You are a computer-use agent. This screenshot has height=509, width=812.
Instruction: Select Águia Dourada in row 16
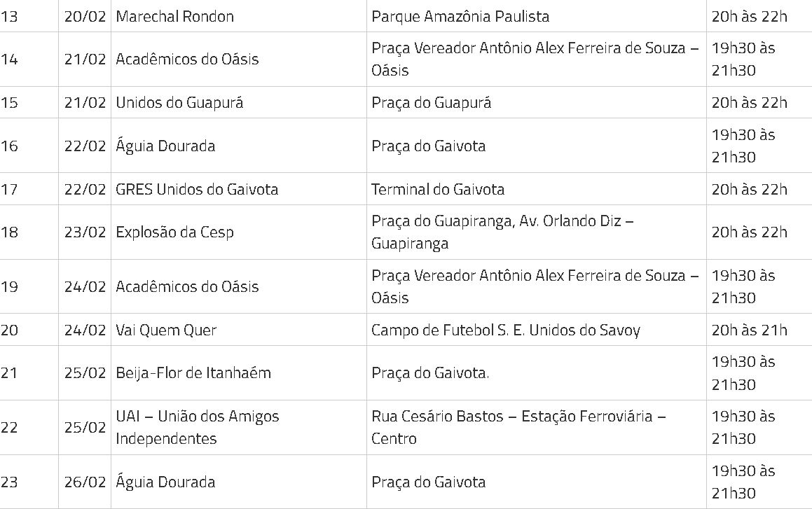(165, 146)
